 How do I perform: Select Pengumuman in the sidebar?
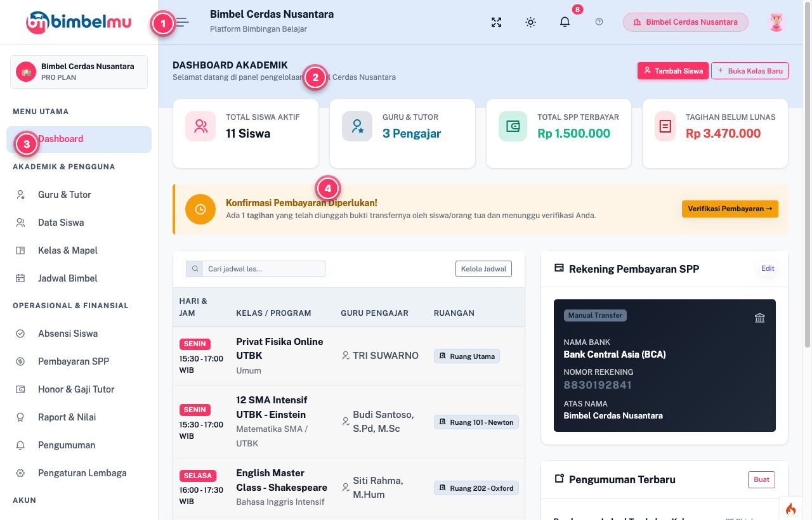click(79, 445)
